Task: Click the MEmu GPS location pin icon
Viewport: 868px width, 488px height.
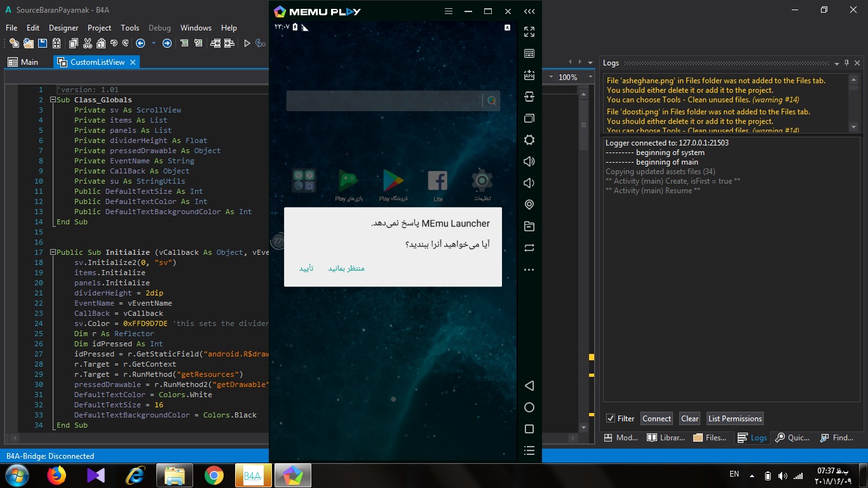Action: coord(529,205)
